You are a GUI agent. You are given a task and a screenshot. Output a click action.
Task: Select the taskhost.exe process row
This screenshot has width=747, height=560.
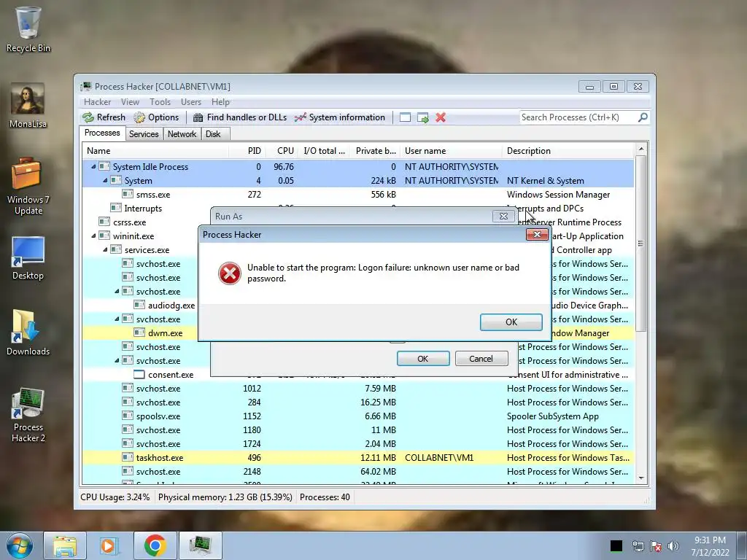357,458
